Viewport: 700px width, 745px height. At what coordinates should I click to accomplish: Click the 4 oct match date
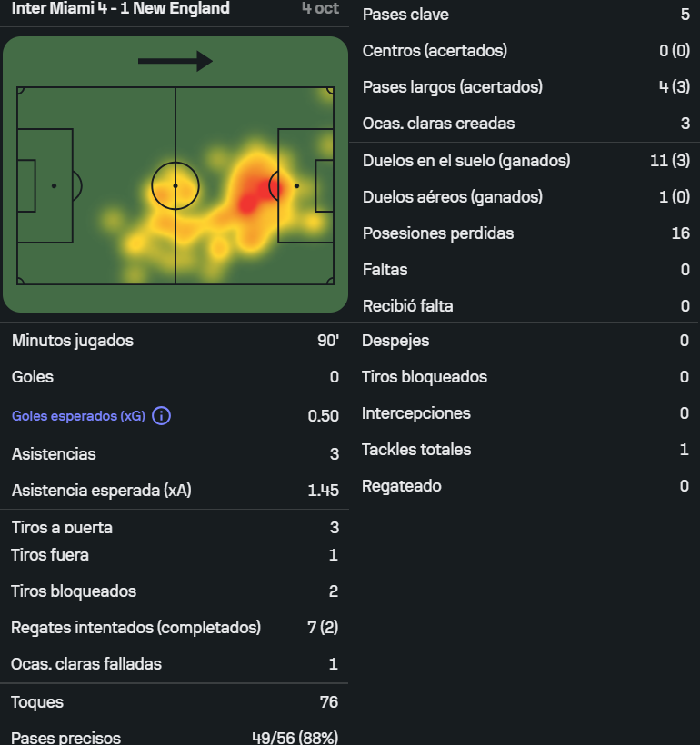coord(320,9)
